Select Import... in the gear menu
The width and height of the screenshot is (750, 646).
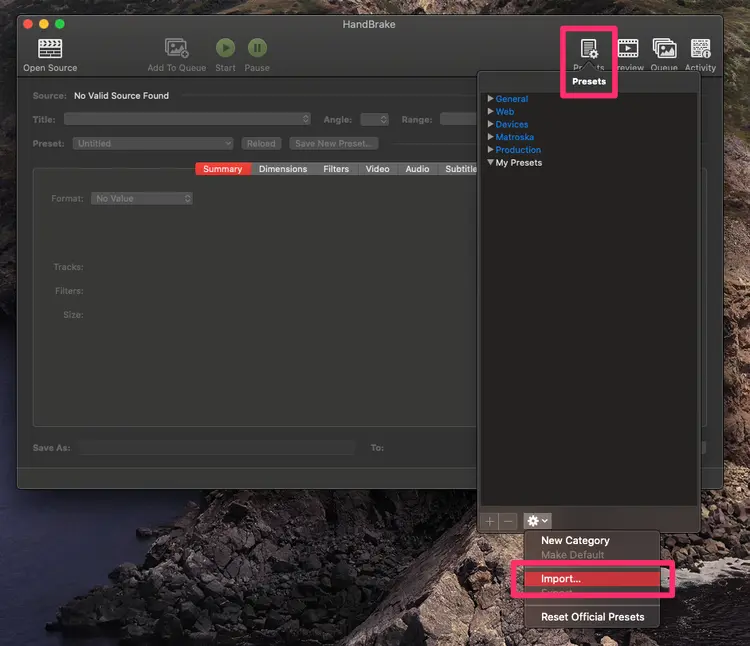(592, 579)
